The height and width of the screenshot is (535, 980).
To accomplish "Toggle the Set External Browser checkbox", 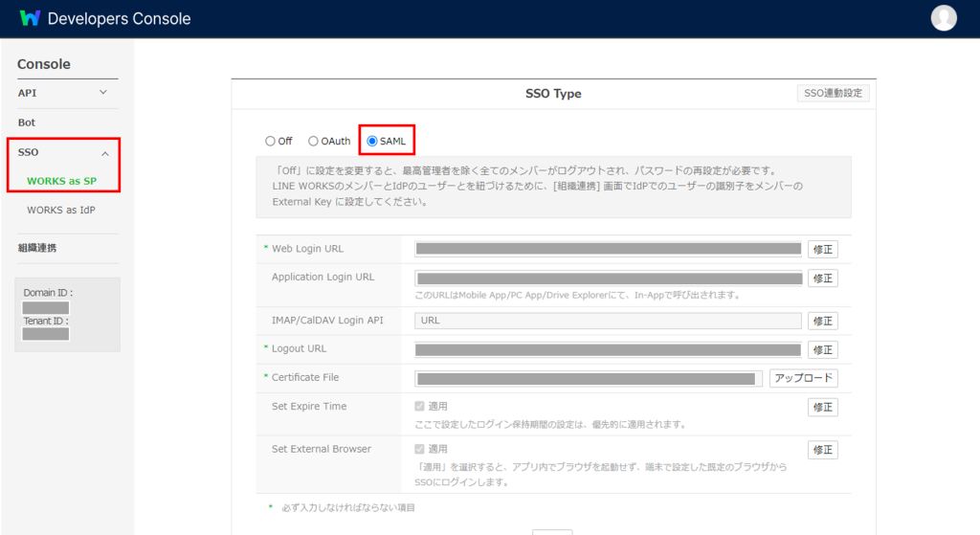I will click(x=420, y=449).
